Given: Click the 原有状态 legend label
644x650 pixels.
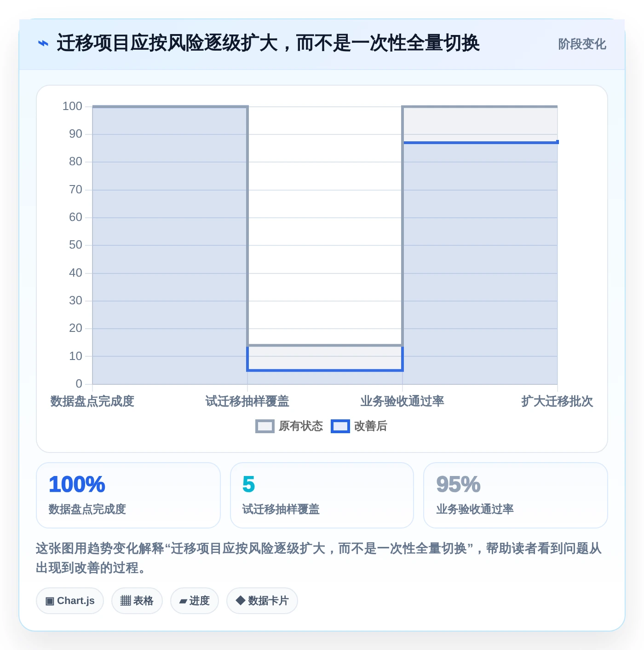Looking at the screenshot, I should [301, 426].
